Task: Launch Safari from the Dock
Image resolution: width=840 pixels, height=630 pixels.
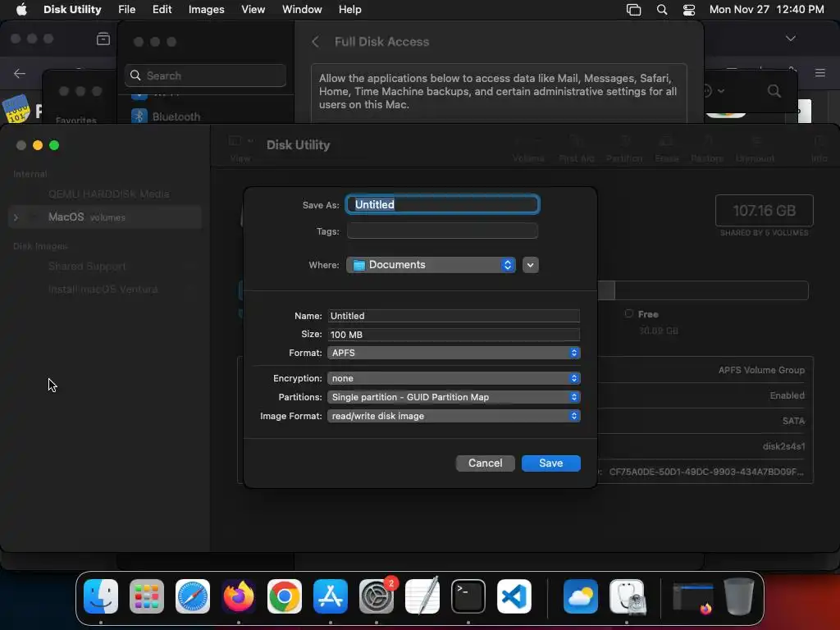Action: click(193, 596)
